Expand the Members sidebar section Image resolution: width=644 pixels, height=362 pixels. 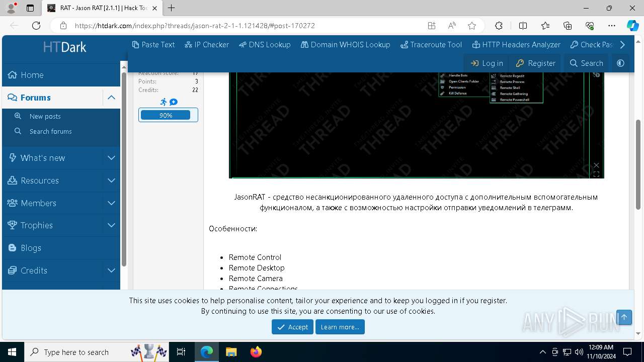[x=111, y=203]
